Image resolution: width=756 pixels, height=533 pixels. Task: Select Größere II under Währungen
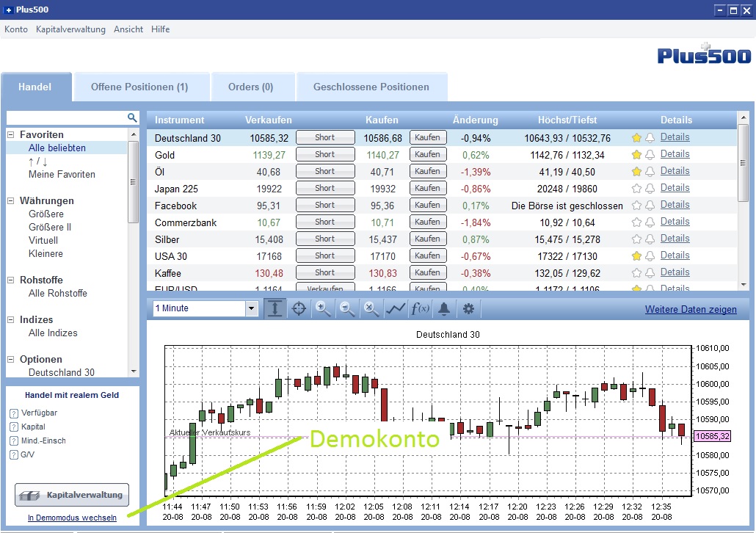[50, 227]
